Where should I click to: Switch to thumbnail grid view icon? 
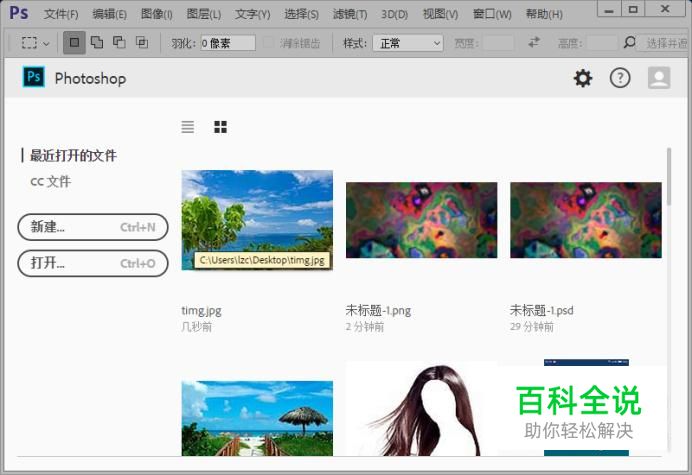point(220,127)
